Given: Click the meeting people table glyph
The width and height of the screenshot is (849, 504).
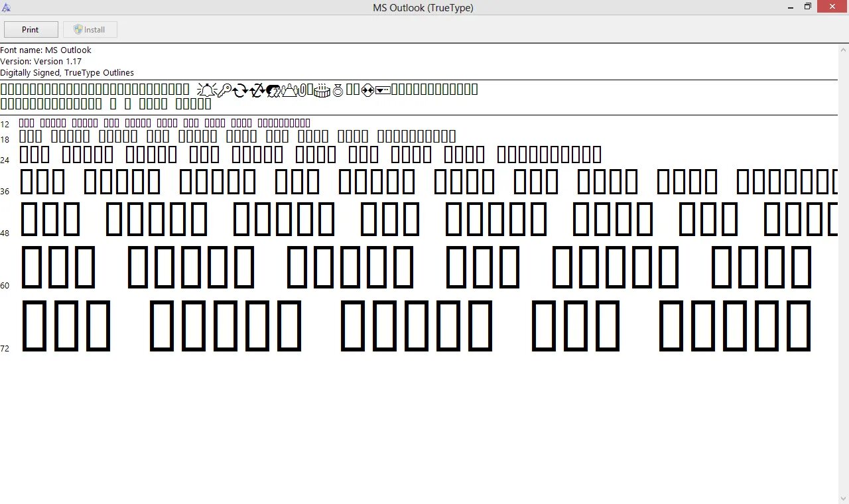Looking at the screenshot, I should [289, 90].
